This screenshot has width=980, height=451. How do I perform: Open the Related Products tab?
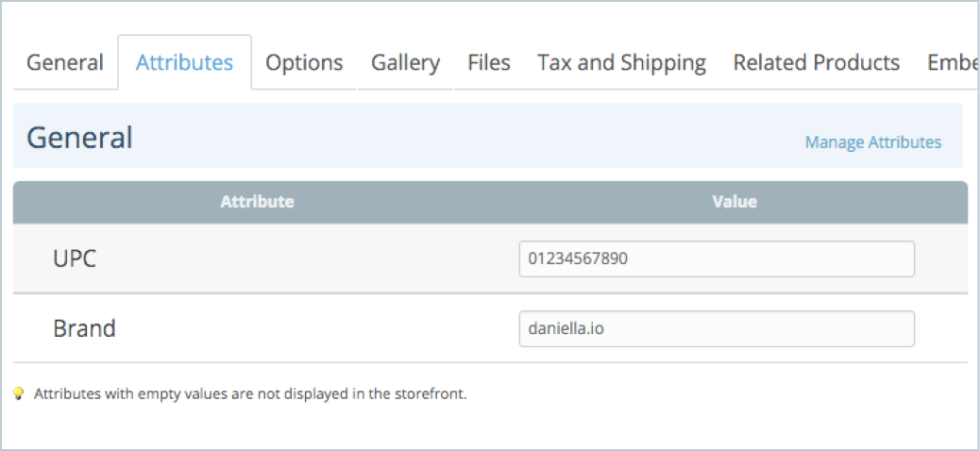tap(817, 62)
